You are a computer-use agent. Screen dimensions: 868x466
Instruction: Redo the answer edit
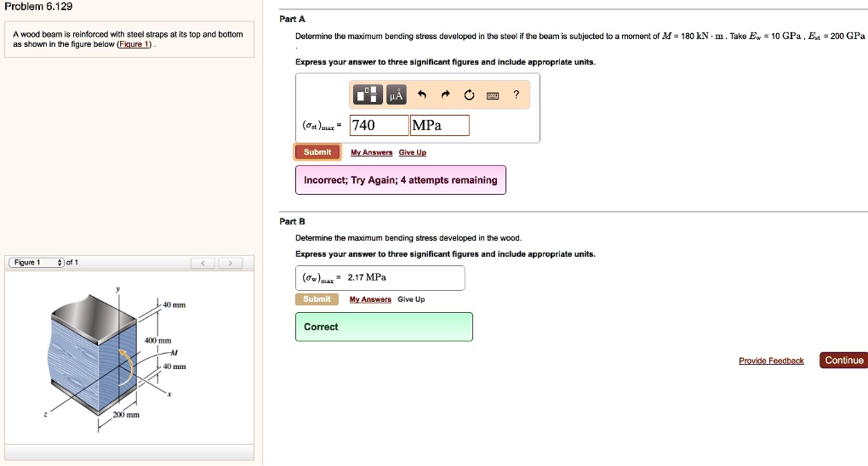(x=446, y=94)
